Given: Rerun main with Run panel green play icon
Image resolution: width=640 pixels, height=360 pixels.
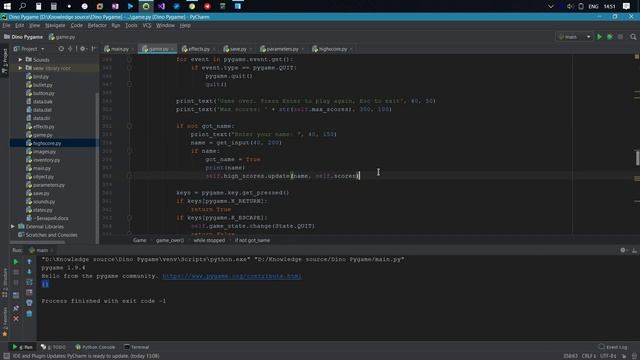Looking at the screenshot, I should point(16,262).
